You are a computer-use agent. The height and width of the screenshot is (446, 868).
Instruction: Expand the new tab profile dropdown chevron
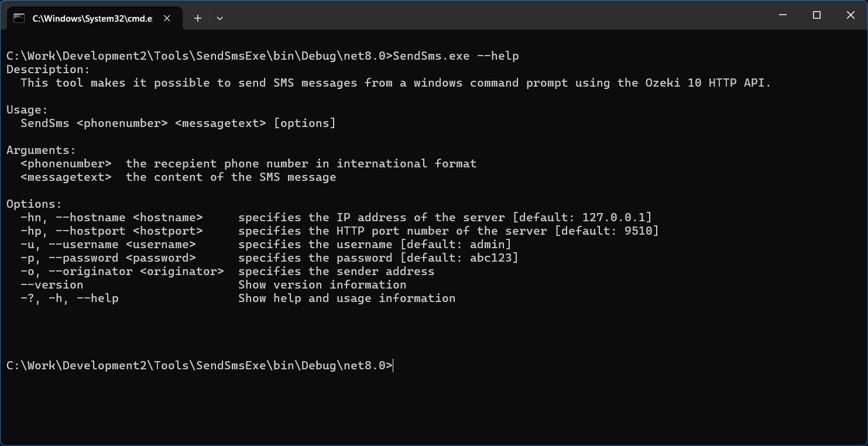pos(219,18)
